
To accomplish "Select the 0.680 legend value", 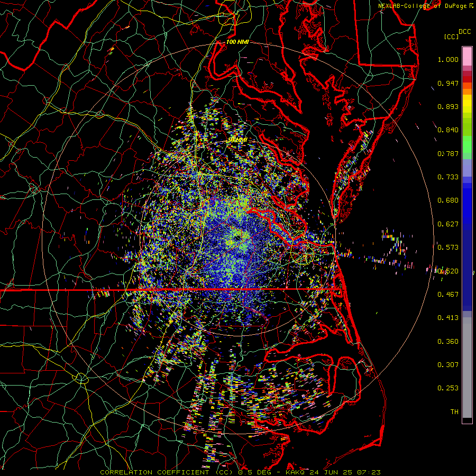I will pyautogui.click(x=448, y=200).
